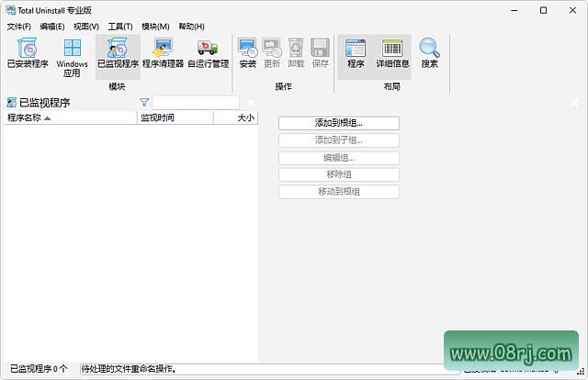588x380 pixels.
Task: Switch to the Windows 应用 module
Action: point(72,58)
